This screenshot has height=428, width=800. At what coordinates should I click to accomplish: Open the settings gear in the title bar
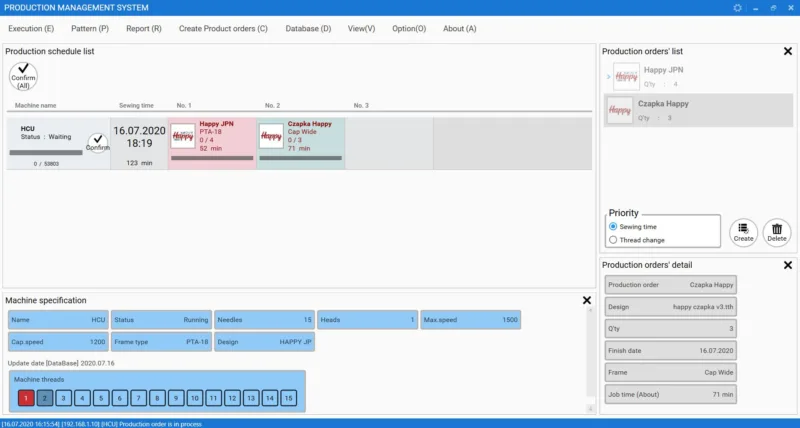(x=737, y=8)
